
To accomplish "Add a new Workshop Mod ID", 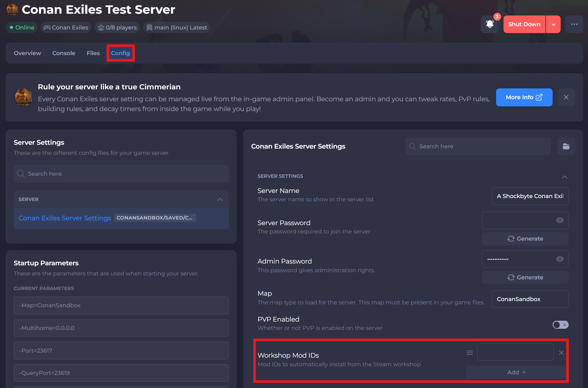I will (x=517, y=372).
